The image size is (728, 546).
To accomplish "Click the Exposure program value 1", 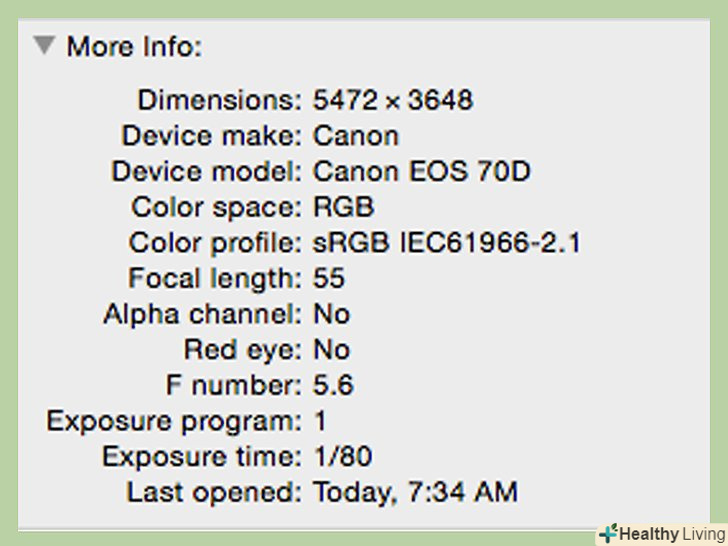I will [320, 421].
